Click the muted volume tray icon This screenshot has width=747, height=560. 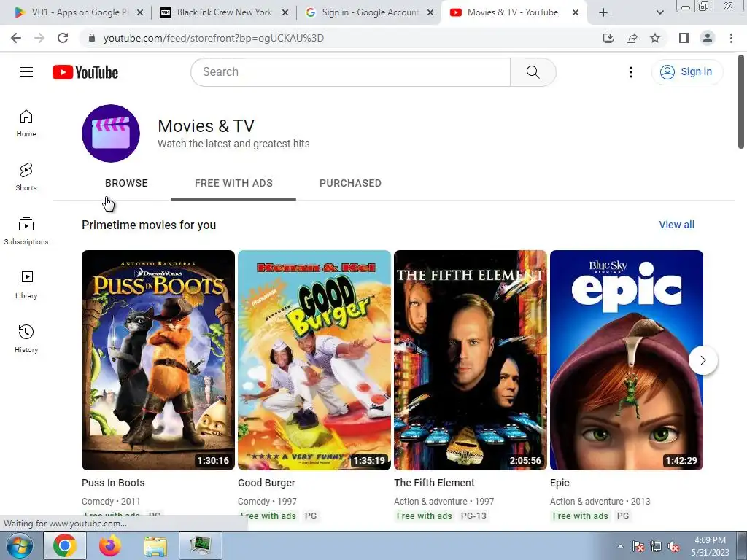(x=673, y=547)
